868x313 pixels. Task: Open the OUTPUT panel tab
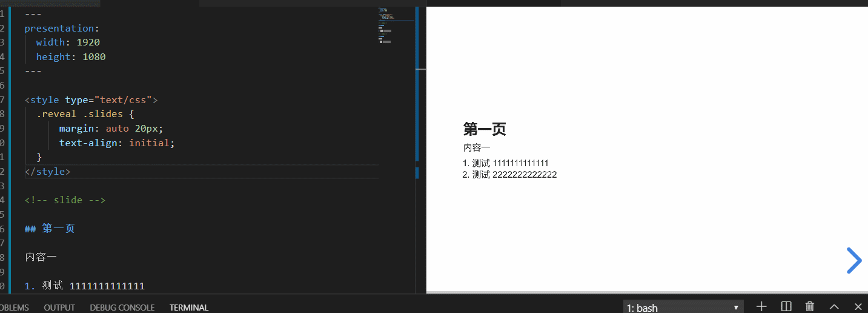(59, 308)
